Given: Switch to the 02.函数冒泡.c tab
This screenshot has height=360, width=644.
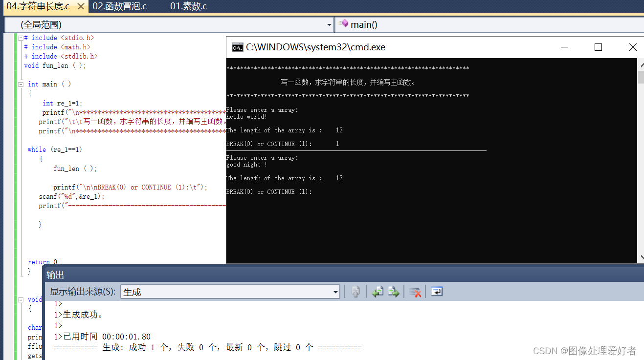Looking at the screenshot, I should coord(120,6).
